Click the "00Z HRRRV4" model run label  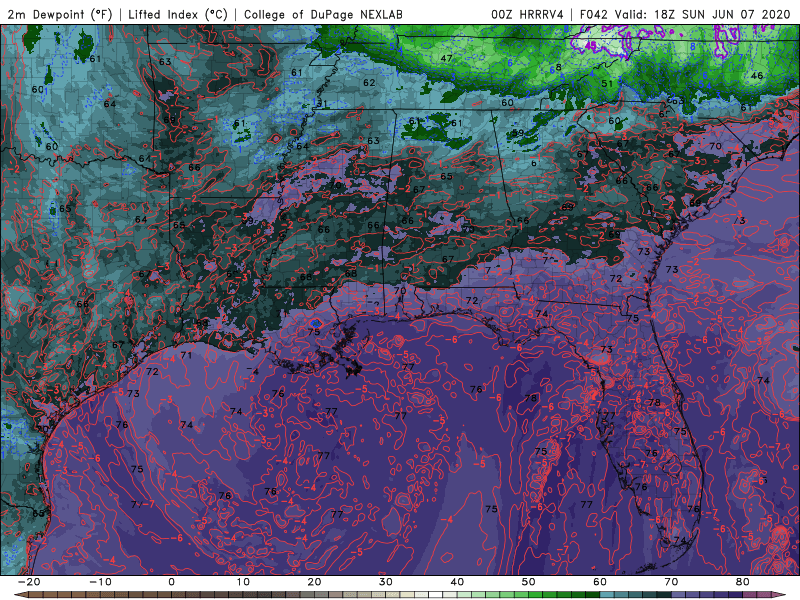pos(528,14)
